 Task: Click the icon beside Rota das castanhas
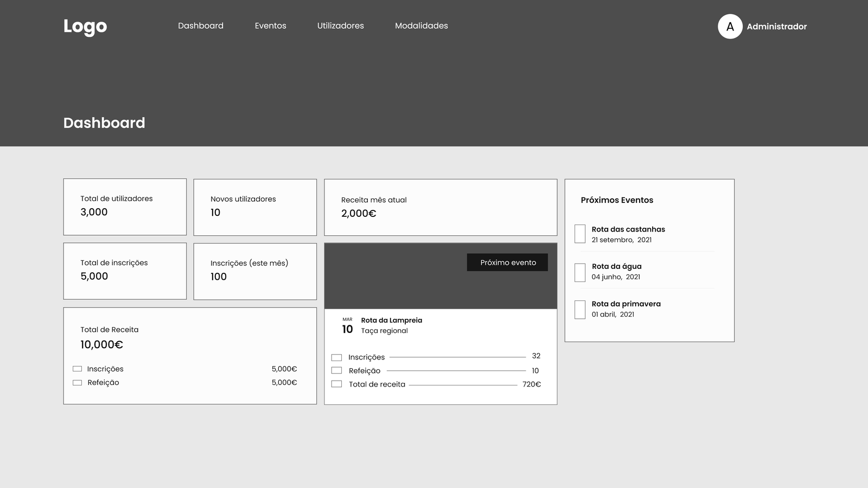pyautogui.click(x=580, y=234)
